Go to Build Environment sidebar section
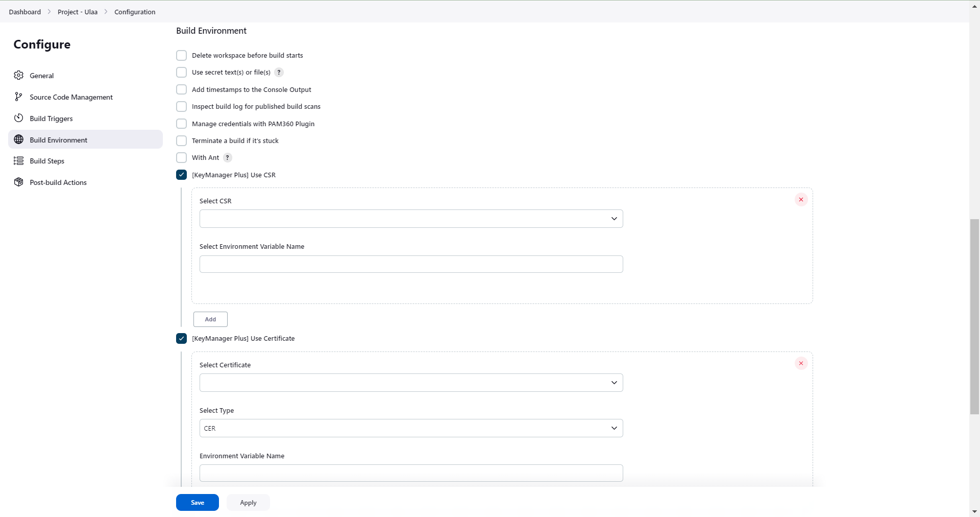The image size is (980, 517). click(59, 140)
